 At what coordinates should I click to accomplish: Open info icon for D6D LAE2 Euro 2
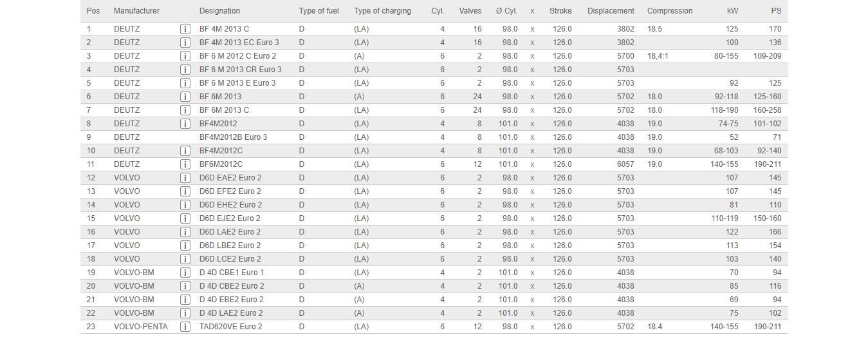point(185,232)
